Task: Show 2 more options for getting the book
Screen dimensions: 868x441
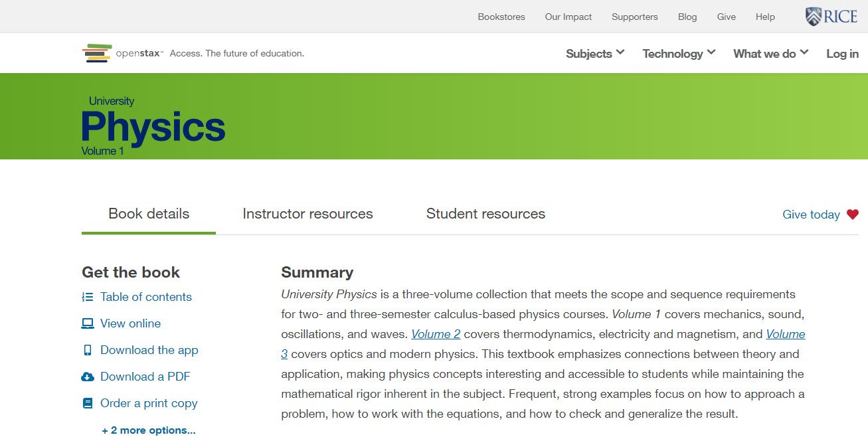Action: click(149, 430)
